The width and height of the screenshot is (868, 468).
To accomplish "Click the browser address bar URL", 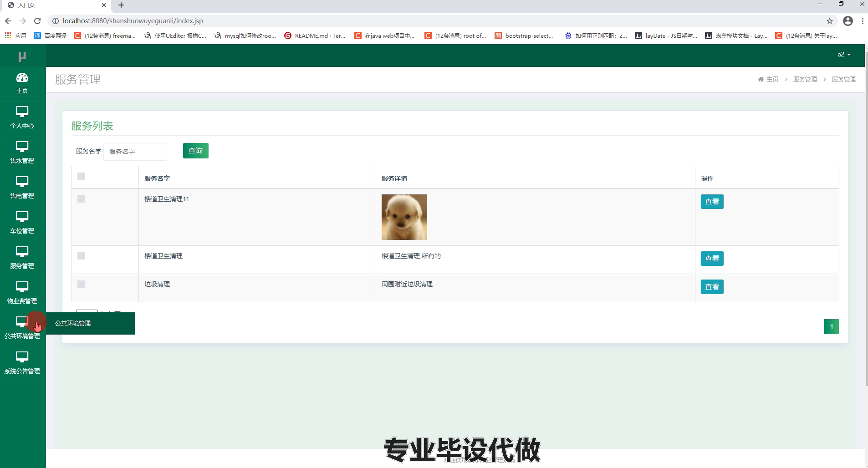I will (x=133, y=21).
